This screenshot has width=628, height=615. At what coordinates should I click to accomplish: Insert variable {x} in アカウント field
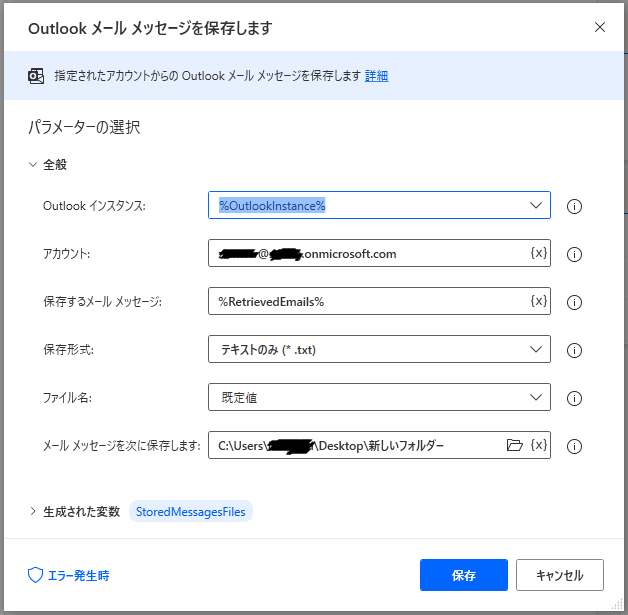(x=538, y=254)
